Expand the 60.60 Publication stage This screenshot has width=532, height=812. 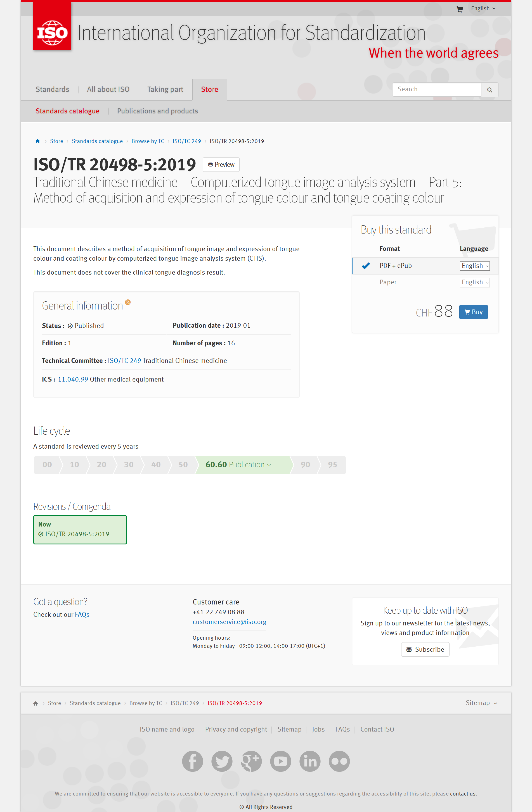[x=238, y=465]
